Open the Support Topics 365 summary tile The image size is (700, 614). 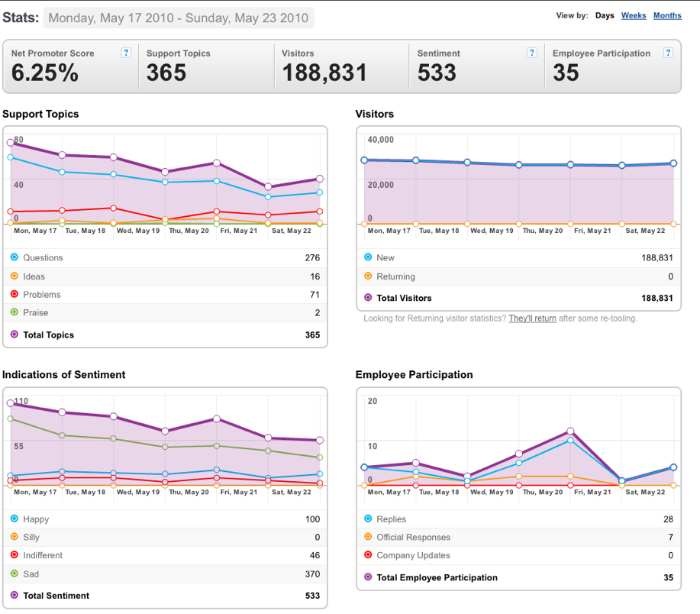207,66
